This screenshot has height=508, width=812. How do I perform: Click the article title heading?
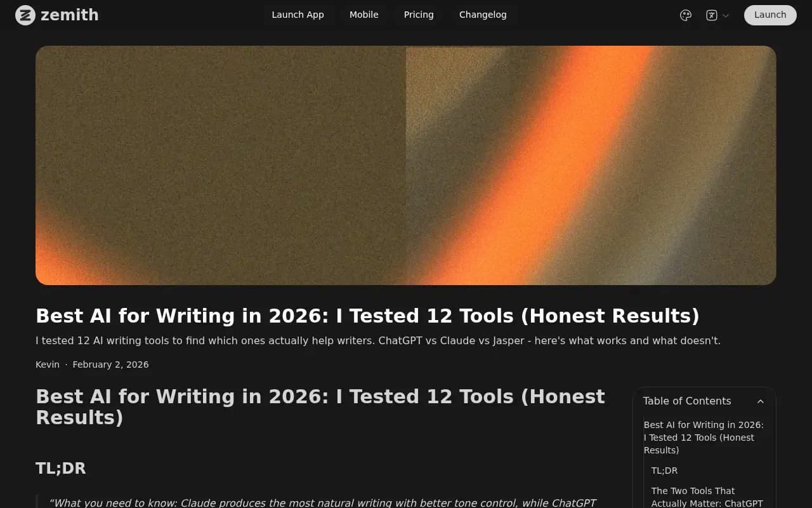pyautogui.click(x=367, y=316)
